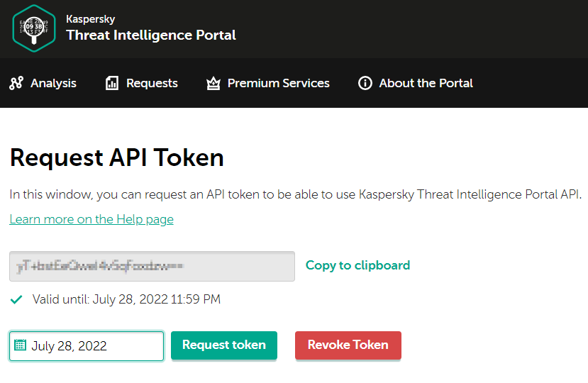This screenshot has width=588, height=383.
Task: Click the Threat Intelligence Portal title
Action: coord(151,35)
